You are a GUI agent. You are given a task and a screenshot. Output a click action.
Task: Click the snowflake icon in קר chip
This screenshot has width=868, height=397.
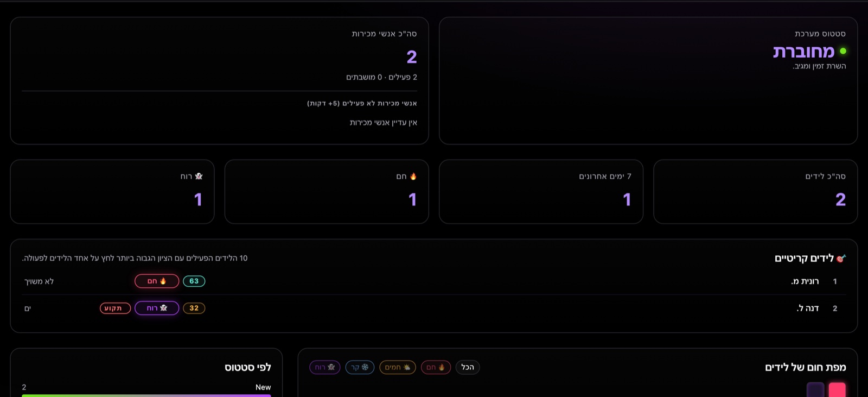(x=365, y=367)
